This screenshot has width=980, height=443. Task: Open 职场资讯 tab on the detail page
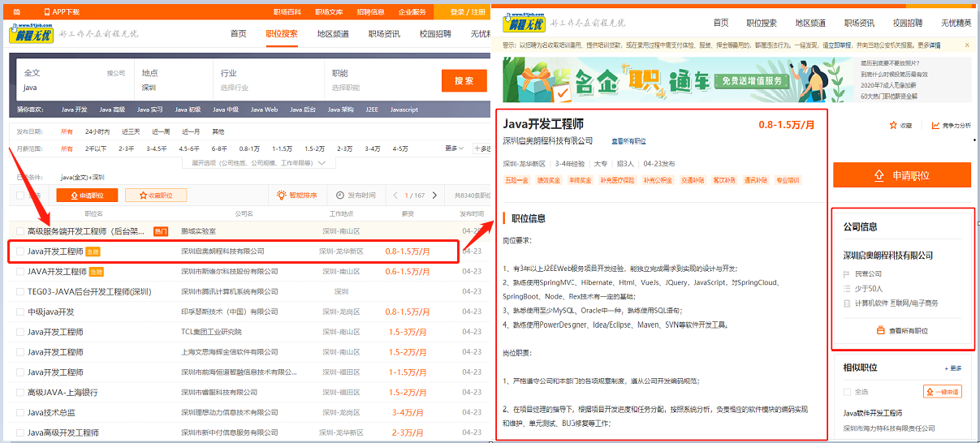tap(859, 23)
